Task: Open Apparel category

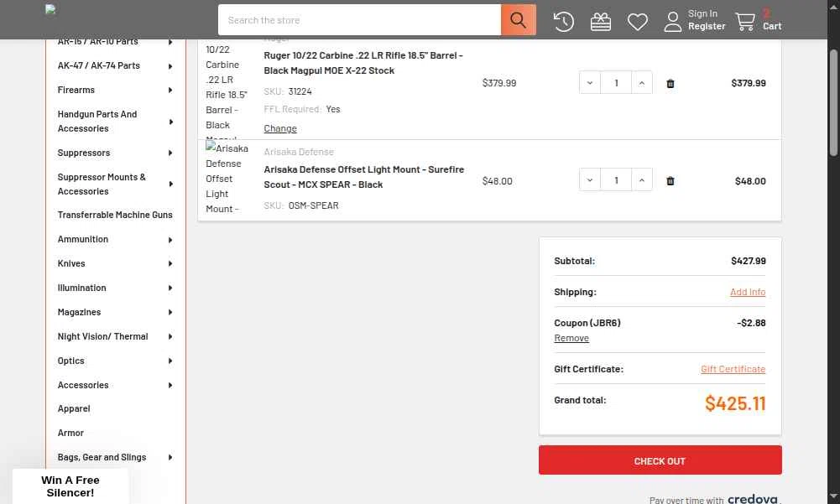Action: tap(74, 408)
